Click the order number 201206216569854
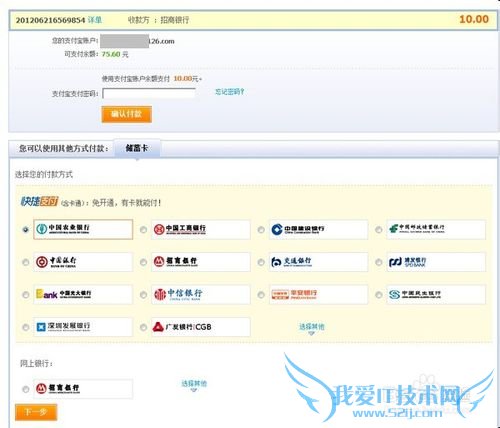The image size is (500, 428). [50, 20]
